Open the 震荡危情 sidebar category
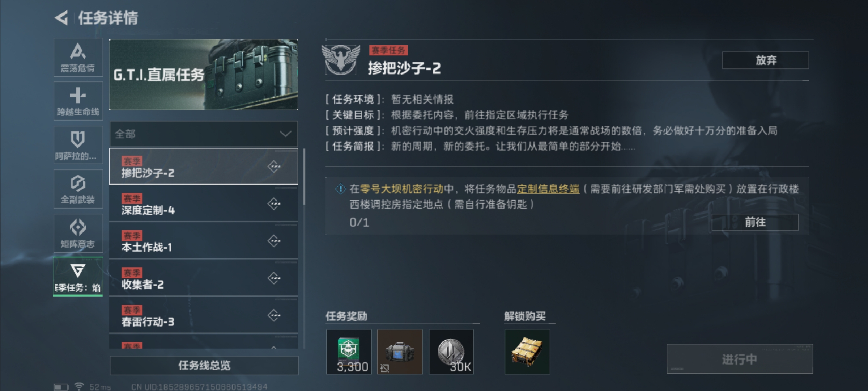The image size is (868, 391). pos(78,57)
